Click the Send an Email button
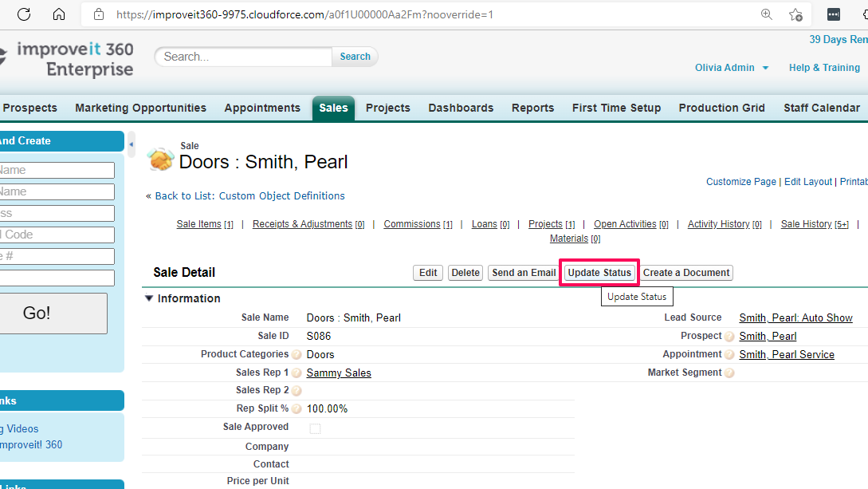 click(524, 273)
